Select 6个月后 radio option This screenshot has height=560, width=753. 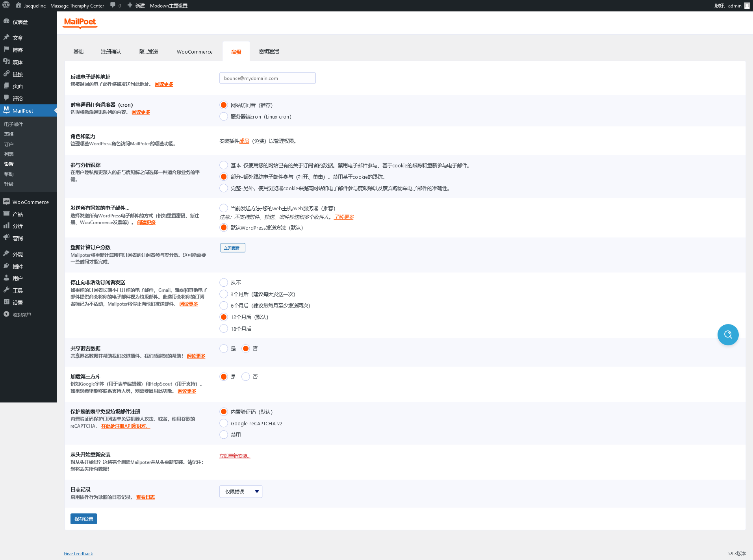pos(224,306)
